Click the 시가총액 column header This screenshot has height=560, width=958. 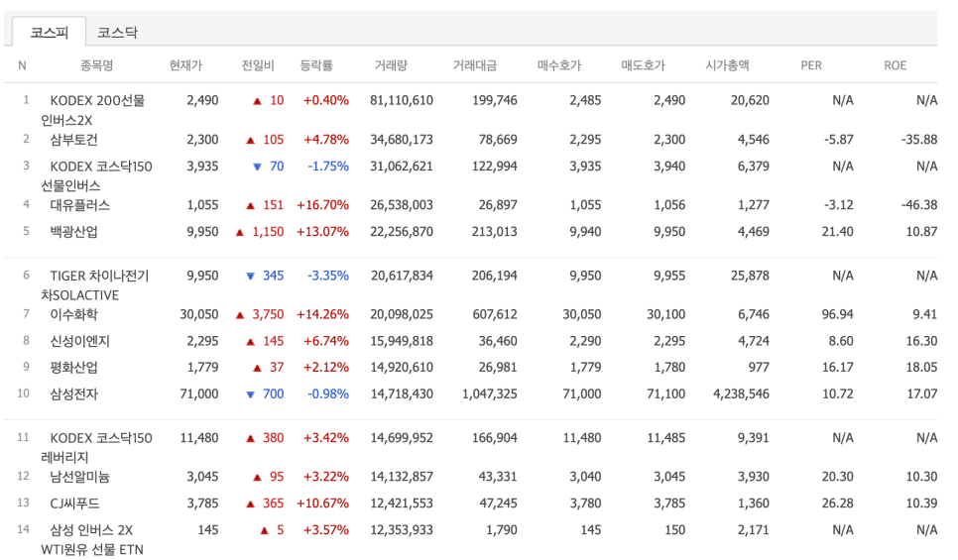pyautogui.click(x=727, y=65)
